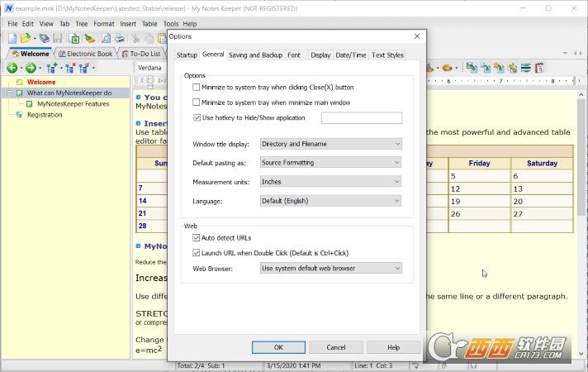This screenshot has width=588, height=372.
Task: Click the blue book toolbar icon
Action: click(x=45, y=38)
